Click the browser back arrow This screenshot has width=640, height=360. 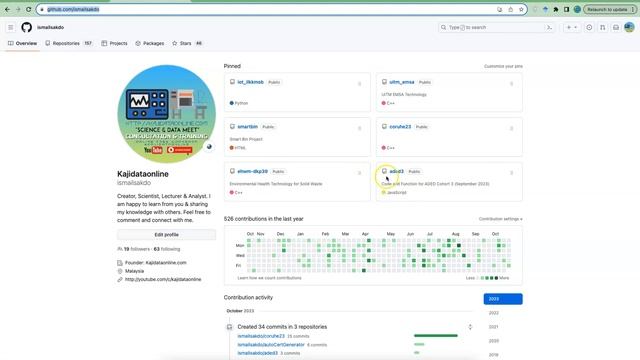pyautogui.click(x=7, y=9)
